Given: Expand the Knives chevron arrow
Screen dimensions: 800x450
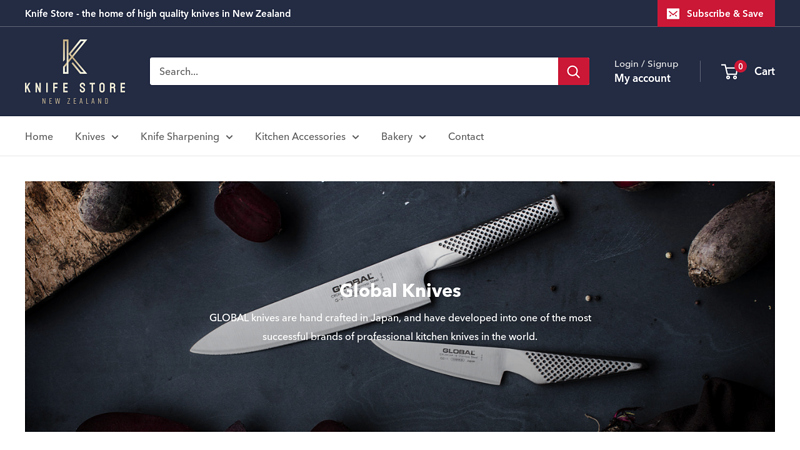Looking at the screenshot, I should click(x=115, y=137).
